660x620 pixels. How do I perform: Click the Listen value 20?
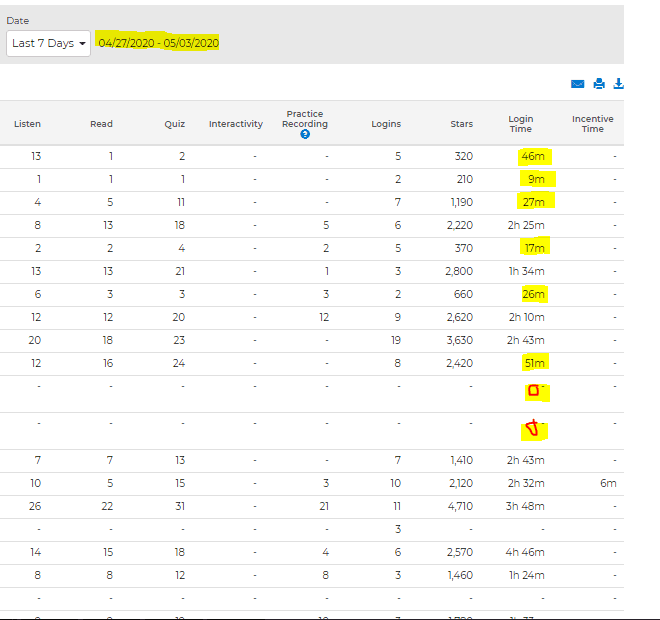click(35, 340)
